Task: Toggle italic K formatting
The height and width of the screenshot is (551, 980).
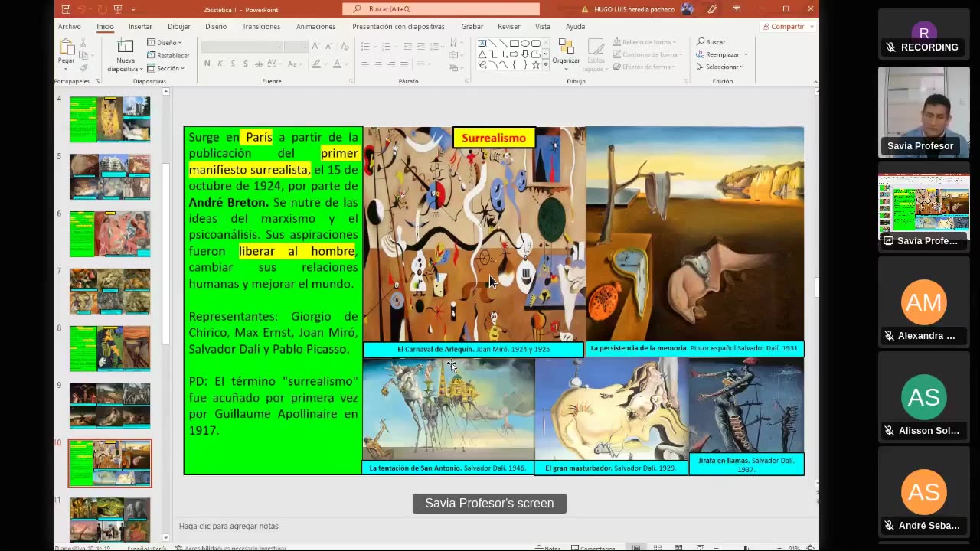Action: 220,64
